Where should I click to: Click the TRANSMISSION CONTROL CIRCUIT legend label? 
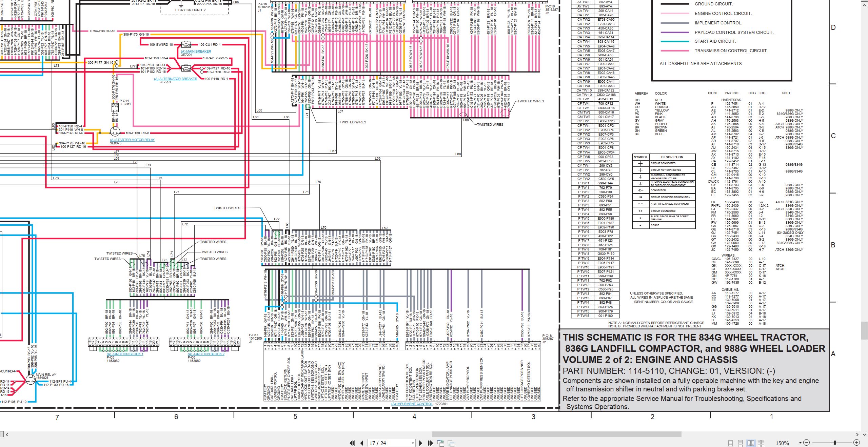point(731,51)
